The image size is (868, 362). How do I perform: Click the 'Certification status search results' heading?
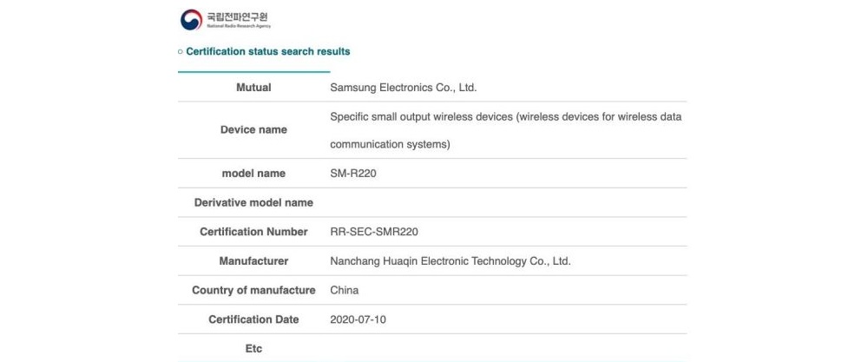pos(268,52)
